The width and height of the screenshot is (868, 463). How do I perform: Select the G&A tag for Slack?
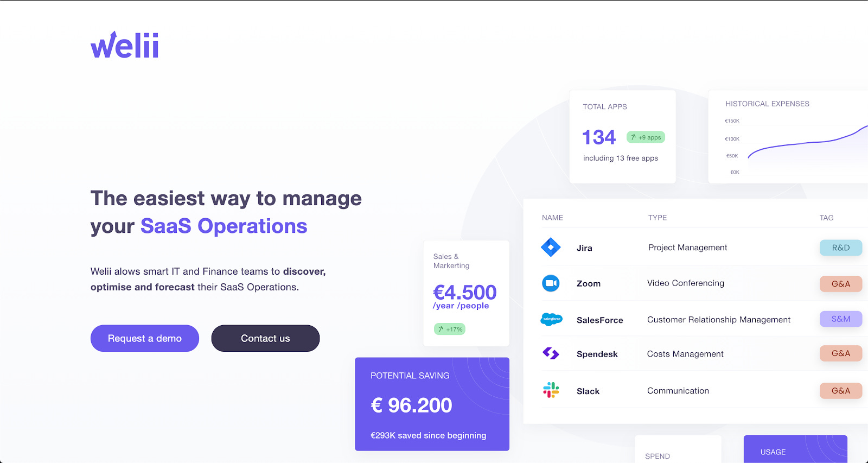(x=841, y=391)
